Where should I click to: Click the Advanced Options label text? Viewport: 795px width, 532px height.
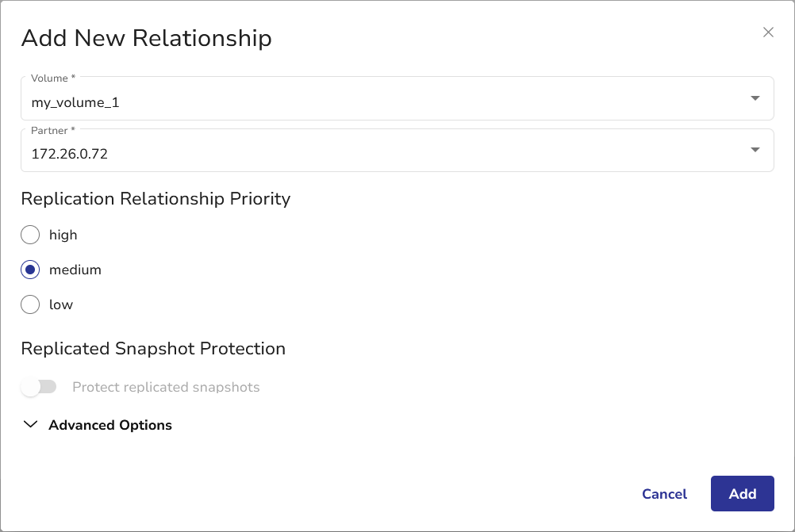point(110,425)
